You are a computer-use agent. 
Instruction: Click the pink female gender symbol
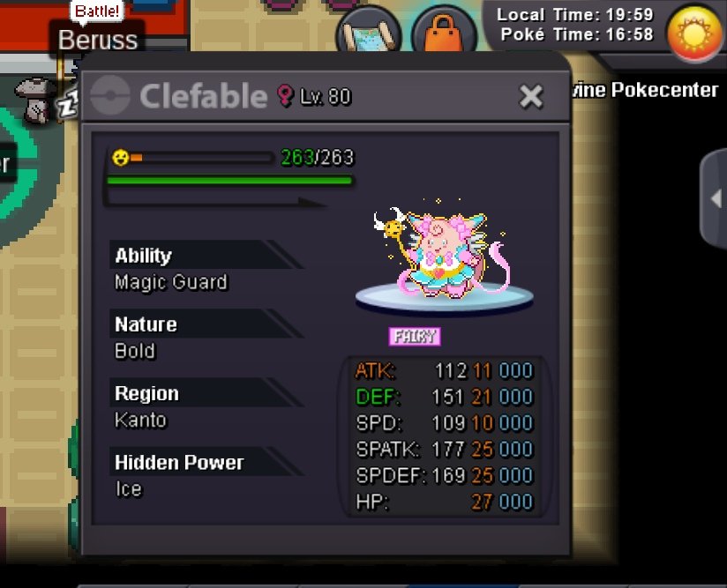click(x=285, y=95)
